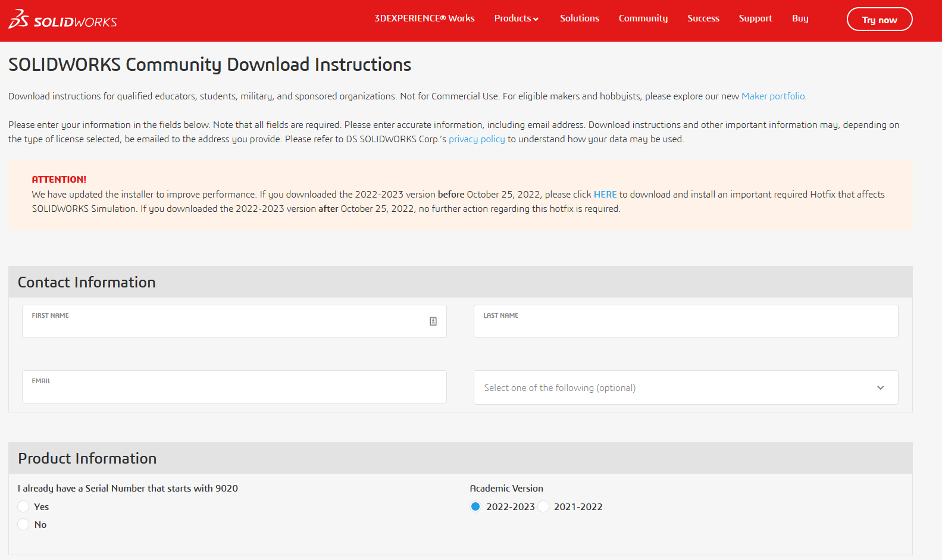Click the Try now button

(880, 19)
